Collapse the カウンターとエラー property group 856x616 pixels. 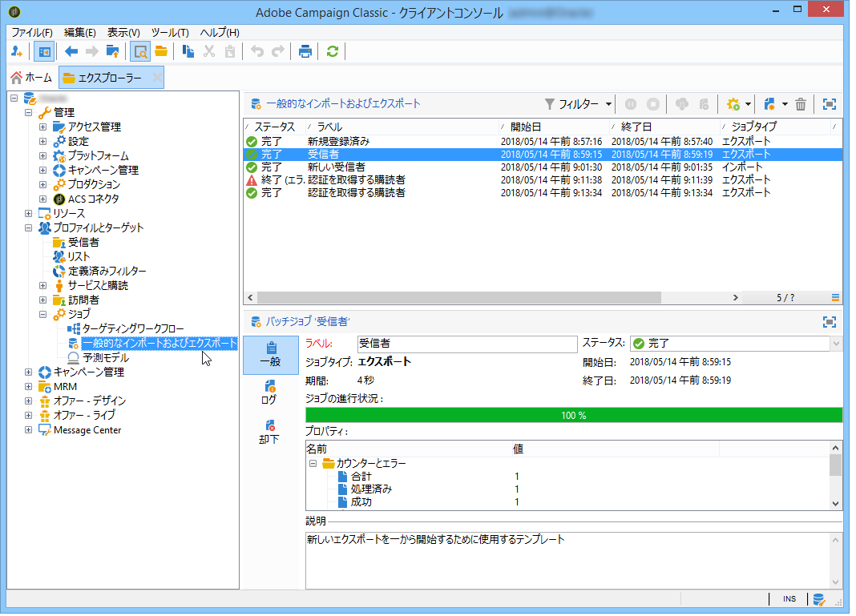[313, 464]
